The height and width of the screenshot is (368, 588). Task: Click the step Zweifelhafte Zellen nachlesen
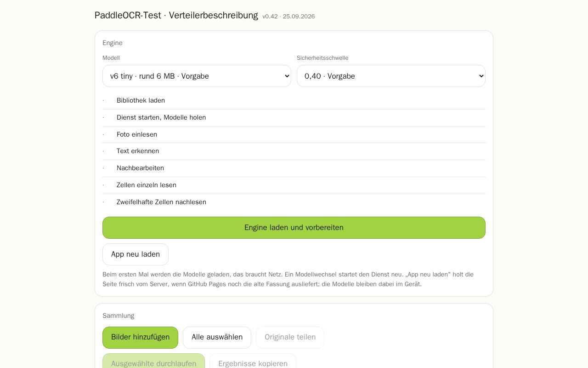(x=294, y=202)
